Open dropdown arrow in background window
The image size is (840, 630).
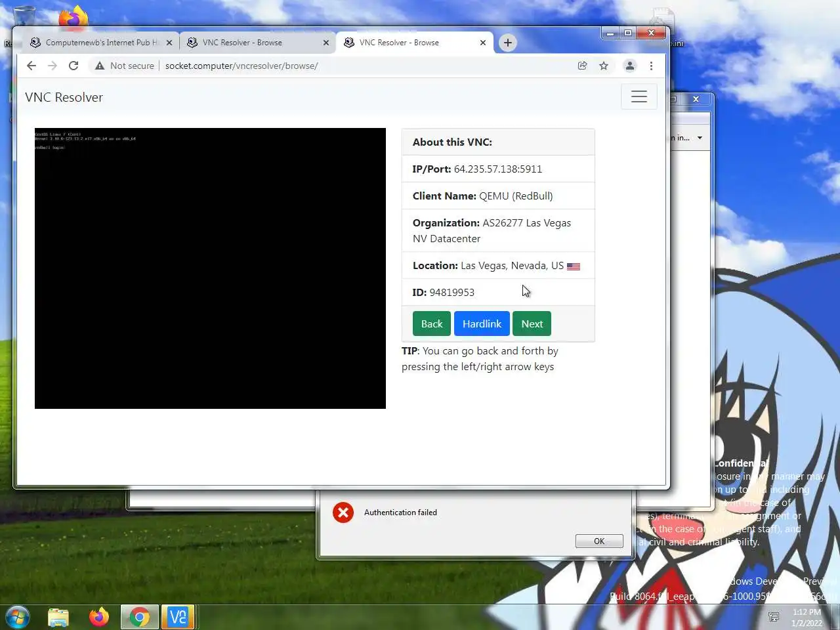pos(700,138)
